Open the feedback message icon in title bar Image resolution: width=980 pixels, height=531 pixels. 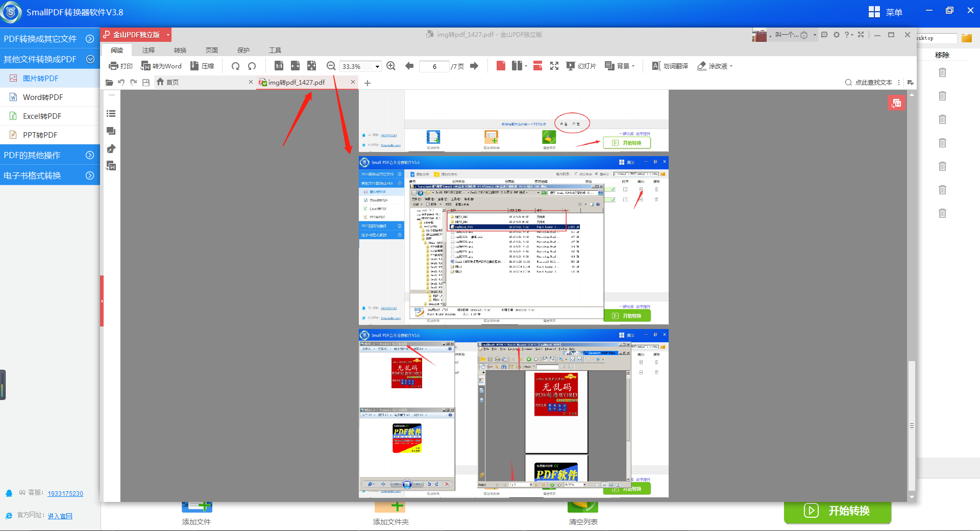pyautogui.click(x=824, y=35)
